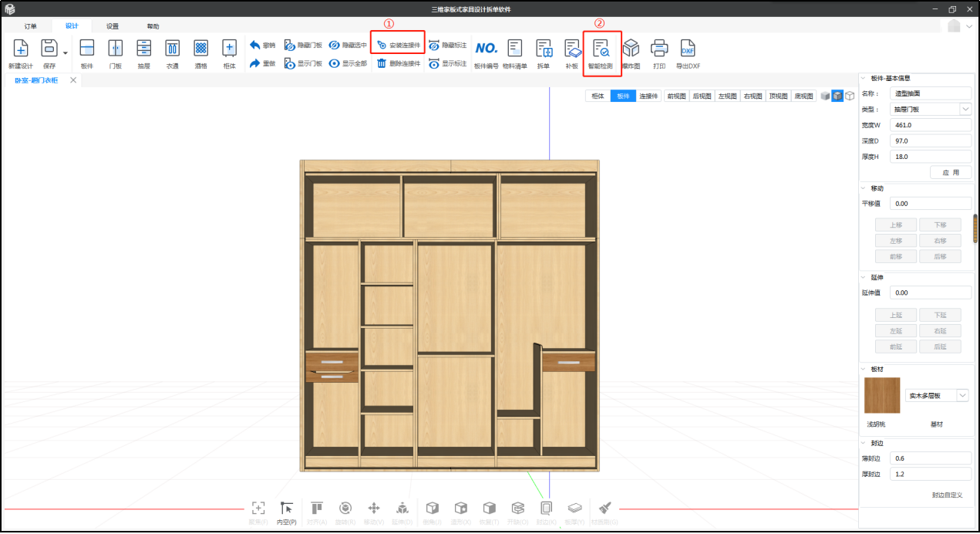This screenshot has height=534, width=980.
Task: Collapse the 封边 section
Action: coord(864,443)
